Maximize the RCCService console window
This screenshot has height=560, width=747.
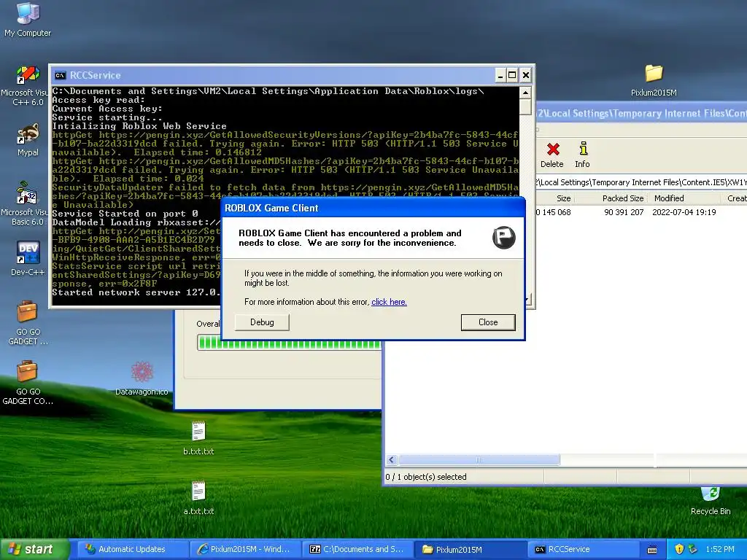pos(512,75)
